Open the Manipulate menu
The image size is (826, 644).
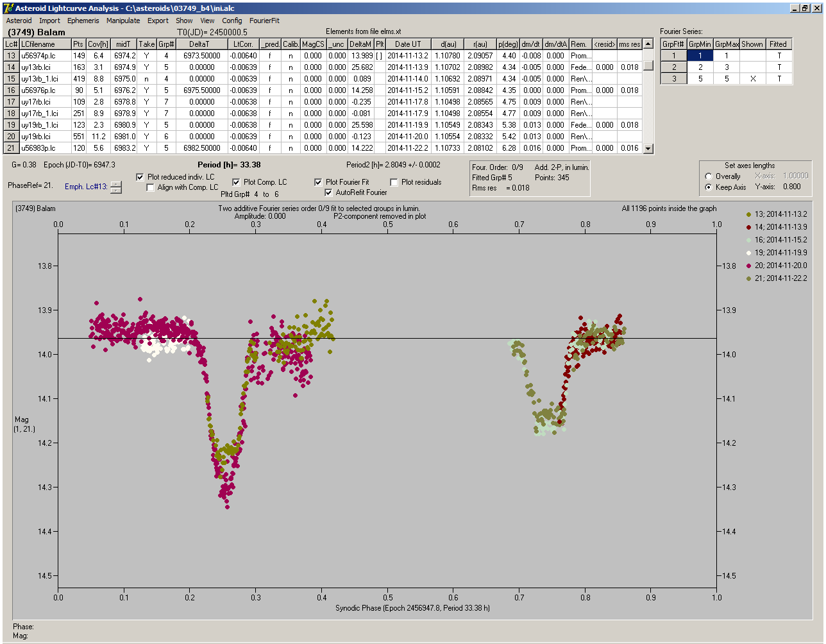(123, 21)
